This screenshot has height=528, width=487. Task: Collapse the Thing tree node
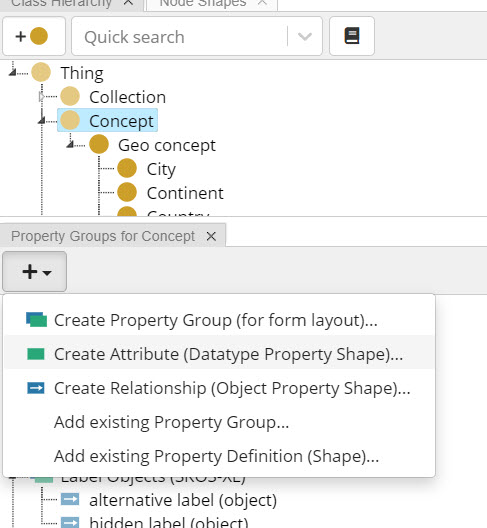pos(12,72)
